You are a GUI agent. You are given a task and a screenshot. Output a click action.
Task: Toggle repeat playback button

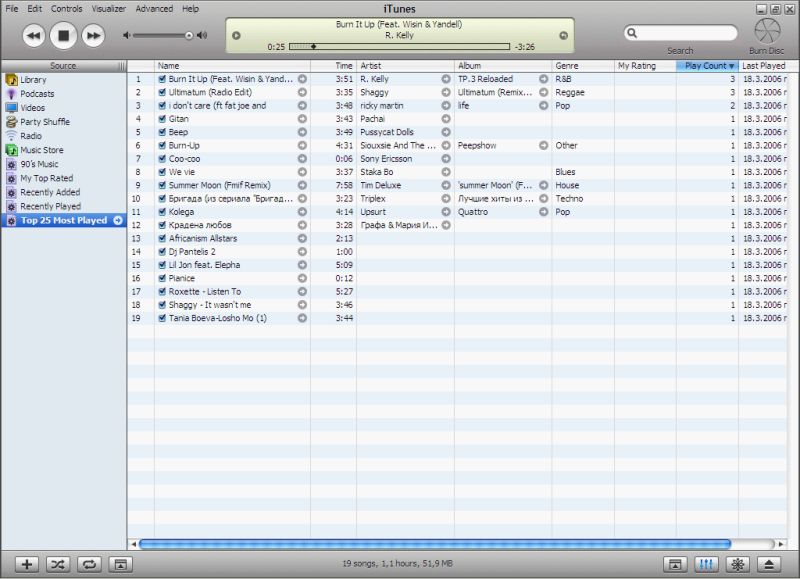[x=89, y=564]
